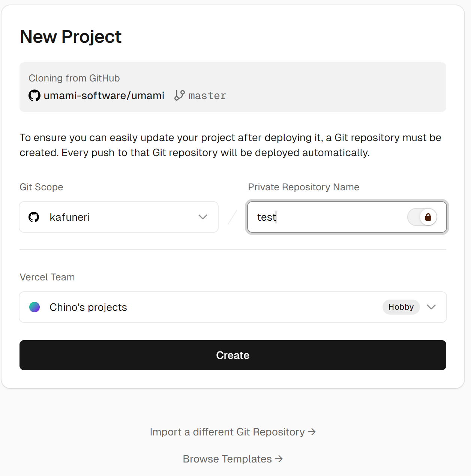This screenshot has width=471, height=476.
Task: Open the kafuneri Git Scope dropdown
Action: [x=119, y=217]
